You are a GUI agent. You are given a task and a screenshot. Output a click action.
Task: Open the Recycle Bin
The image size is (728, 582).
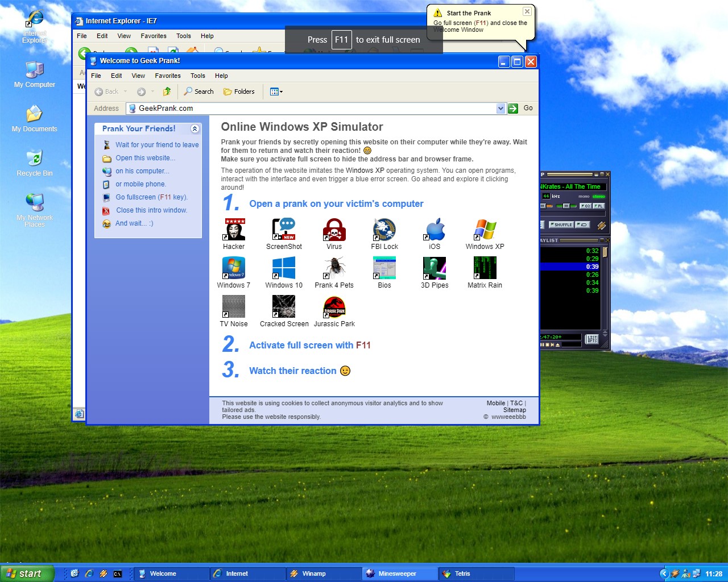(35, 163)
